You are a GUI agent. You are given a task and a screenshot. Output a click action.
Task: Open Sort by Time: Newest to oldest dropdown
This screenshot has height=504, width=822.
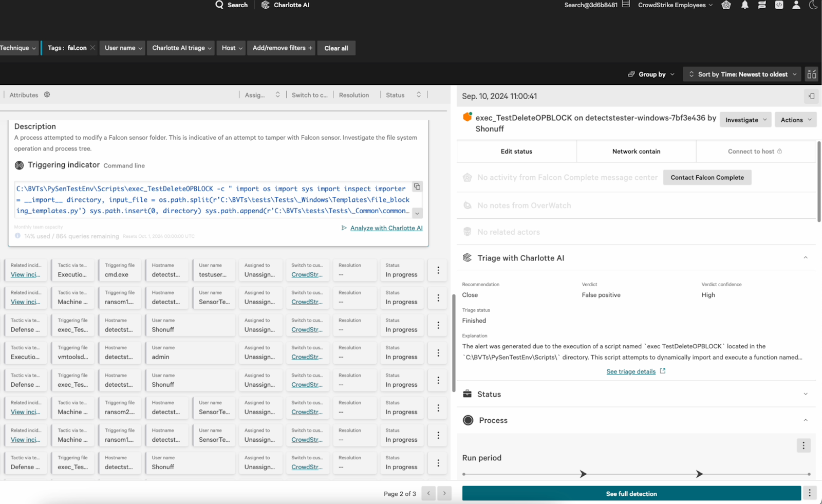[742, 74]
